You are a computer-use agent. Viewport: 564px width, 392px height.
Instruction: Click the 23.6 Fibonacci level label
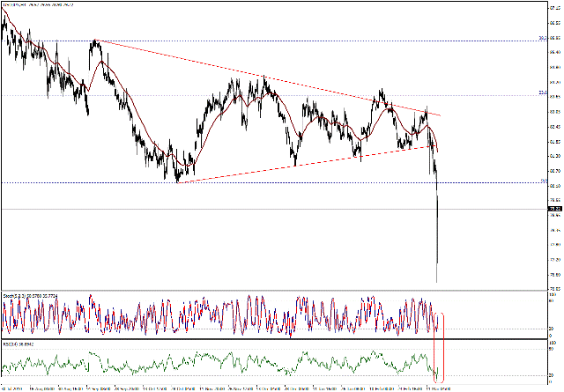pos(542,92)
